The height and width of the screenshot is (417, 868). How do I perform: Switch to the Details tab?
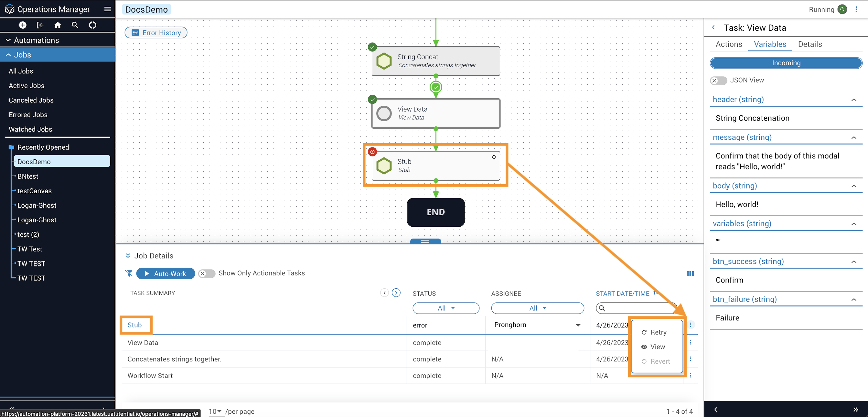(810, 44)
